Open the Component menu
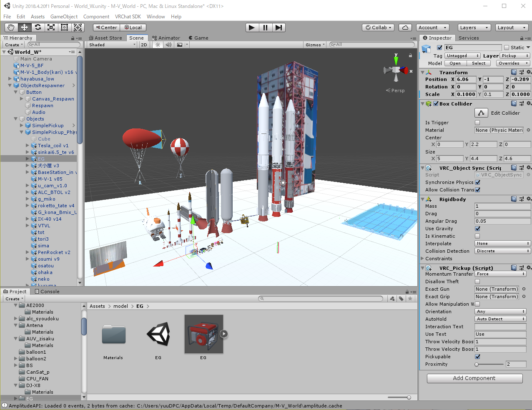Image resolution: width=532 pixels, height=410 pixels. point(96,17)
